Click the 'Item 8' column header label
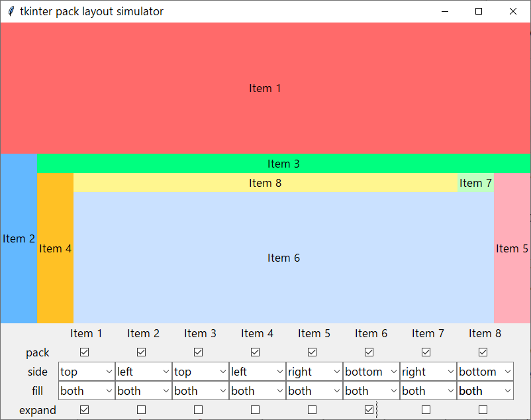Viewport: 531px width, 420px height. 485,333
